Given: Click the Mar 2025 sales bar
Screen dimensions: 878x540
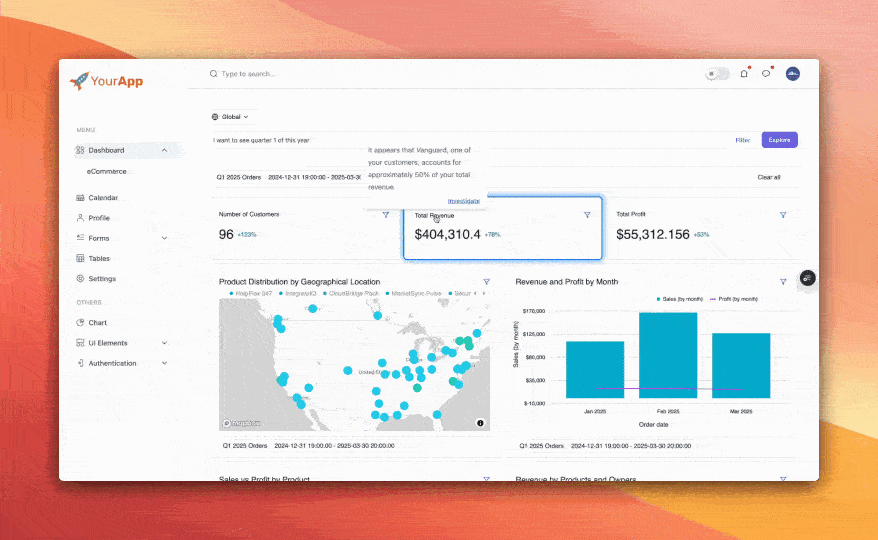Looking at the screenshot, I should (741, 366).
